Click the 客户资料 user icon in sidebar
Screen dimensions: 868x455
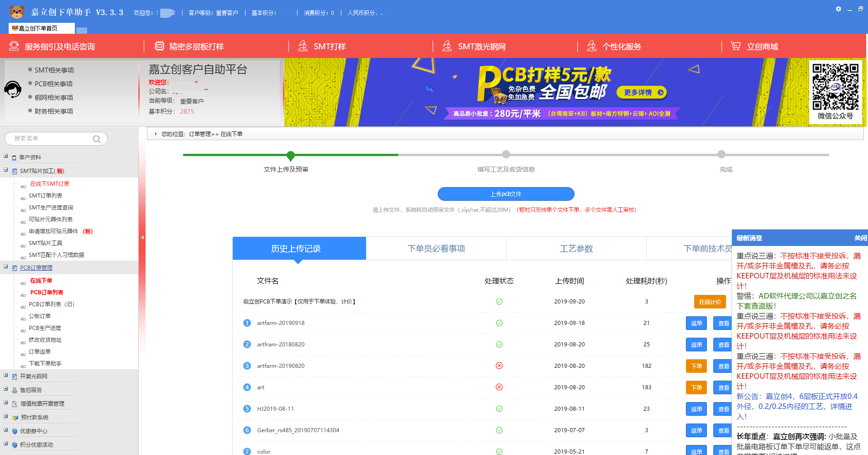click(x=14, y=157)
